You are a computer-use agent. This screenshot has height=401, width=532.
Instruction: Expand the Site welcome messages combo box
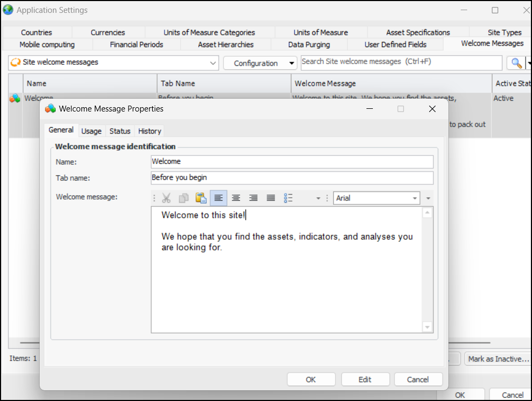(x=213, y=63)
